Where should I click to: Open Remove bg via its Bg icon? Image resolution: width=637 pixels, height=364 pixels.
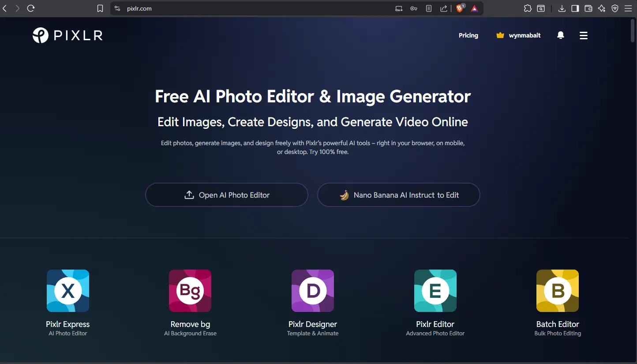click(190, 291)
